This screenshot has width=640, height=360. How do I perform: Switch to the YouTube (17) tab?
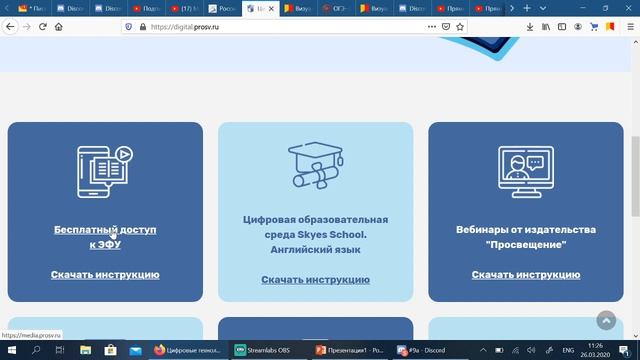[184, 9]
